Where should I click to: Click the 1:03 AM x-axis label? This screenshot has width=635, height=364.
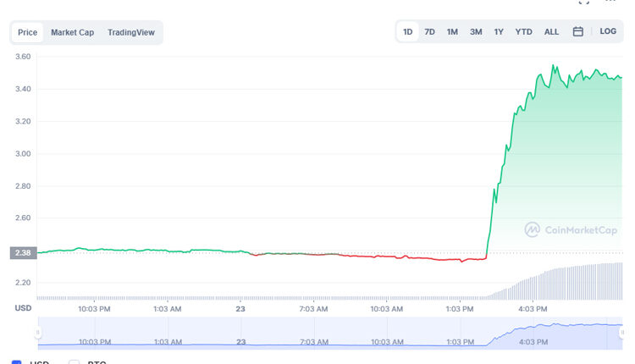click(168, 309)
